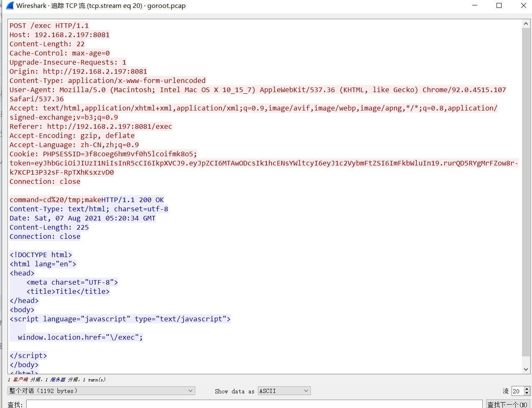This screenshot has width=532, height=408.
Task: Click the "Accept-Encoding: gzip, deflate" line
Action: (72, 135)
